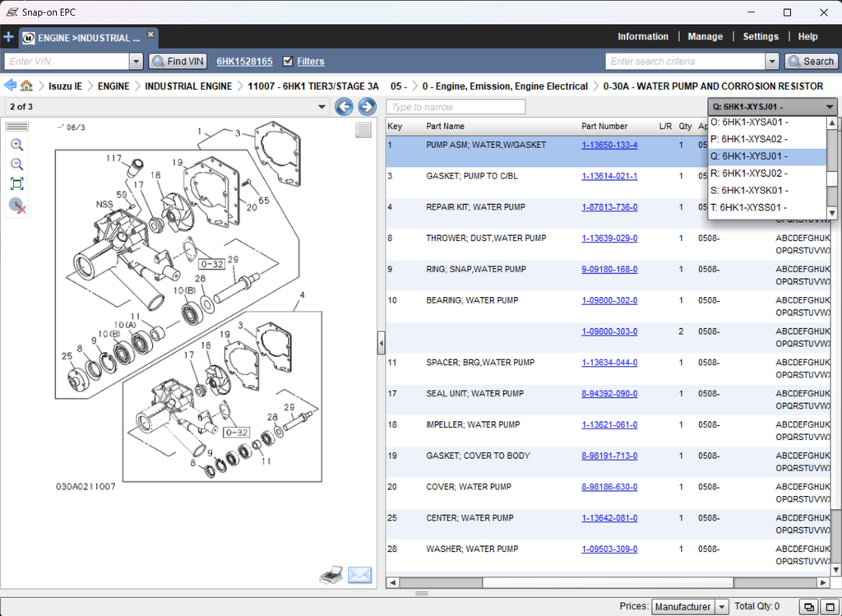Click the Enter VIN field
This screenshot has height=616, width=842.
coord(67,61)
